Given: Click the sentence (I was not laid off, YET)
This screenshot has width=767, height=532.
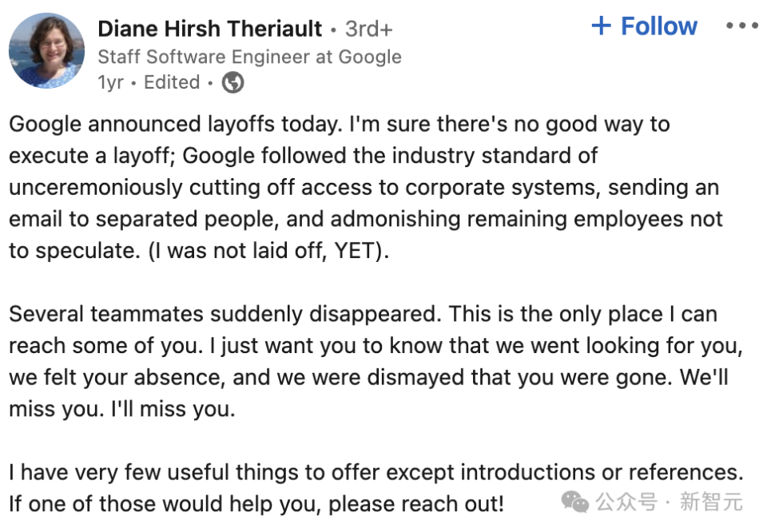Looking at the screenshot, I should [x=268, y=251].
